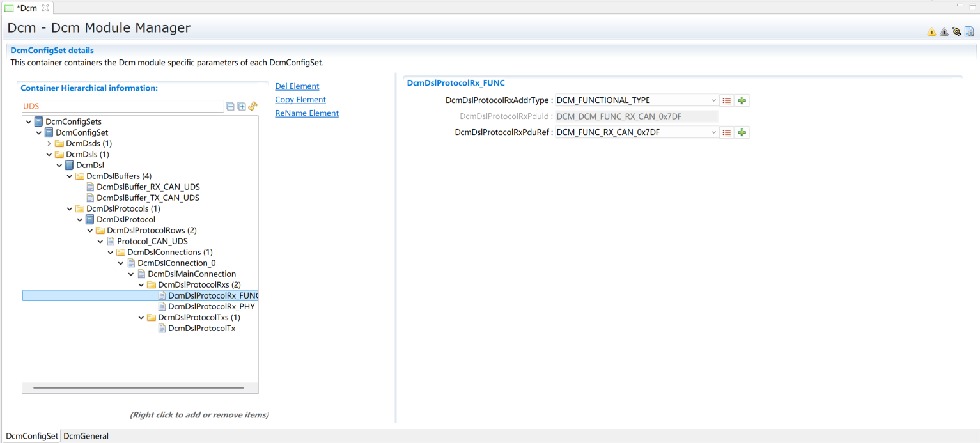
Task: Click the ReName Element link
Action: tap(306, 113)
